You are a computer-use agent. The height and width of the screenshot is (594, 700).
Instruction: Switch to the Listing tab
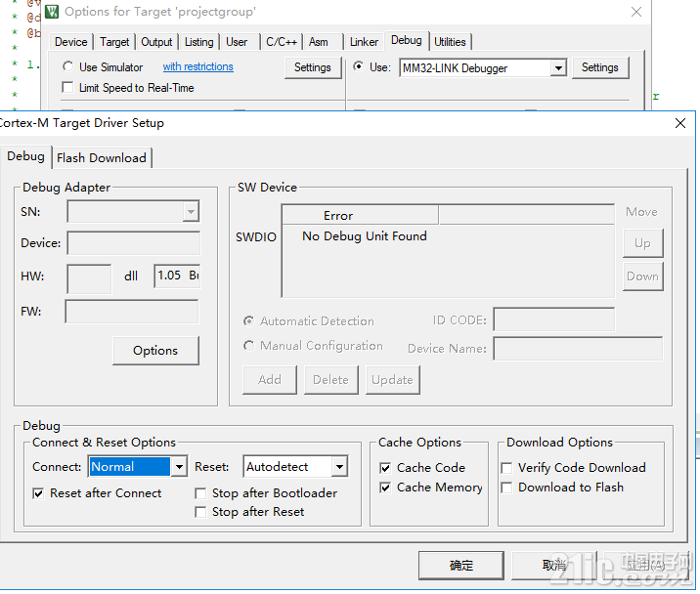pos(199,42)
